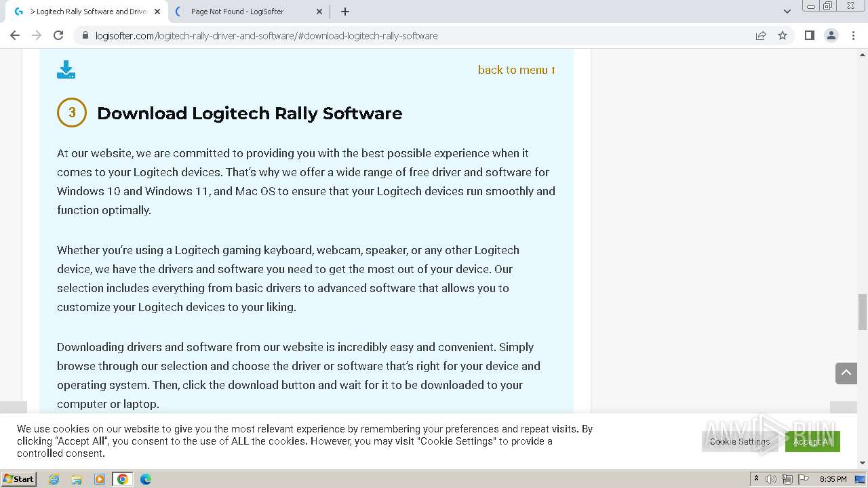Click the scroll-to-top arrow button

[x=846, y=373]
